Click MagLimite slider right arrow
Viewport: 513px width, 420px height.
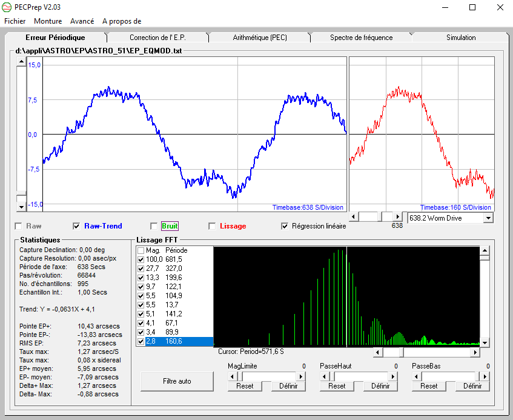(x=301, y=376)
